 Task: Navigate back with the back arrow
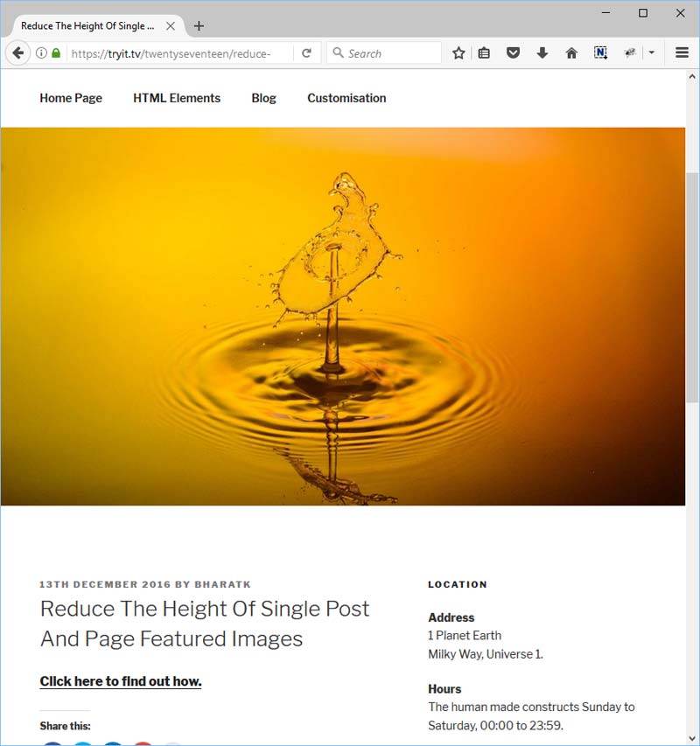(17, 52)
